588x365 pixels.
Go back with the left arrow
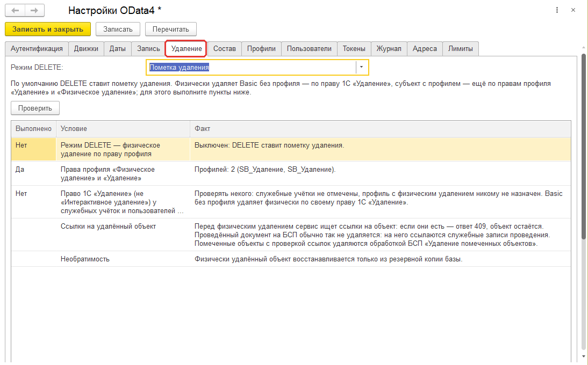pyautogui.click(x=15, y=11)
